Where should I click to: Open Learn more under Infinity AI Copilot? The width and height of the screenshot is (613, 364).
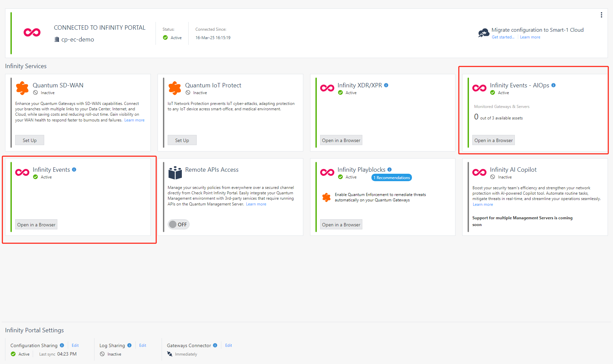(482, 204)
